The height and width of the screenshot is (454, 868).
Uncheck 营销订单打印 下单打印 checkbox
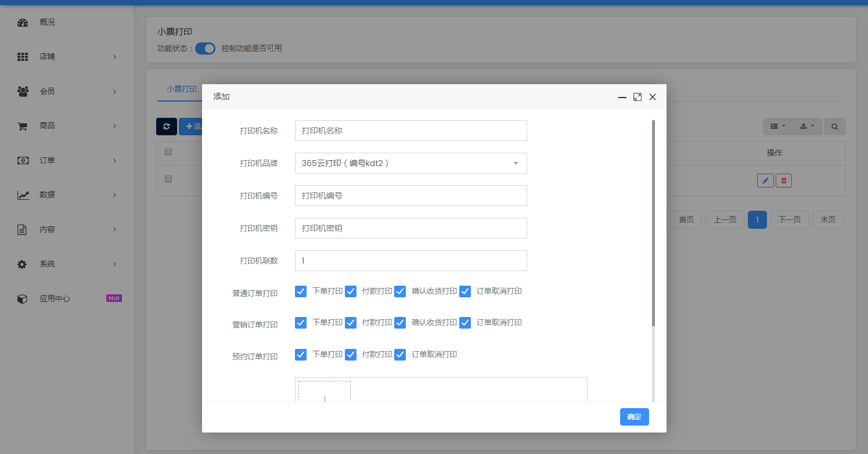click(x=301, y=323)
